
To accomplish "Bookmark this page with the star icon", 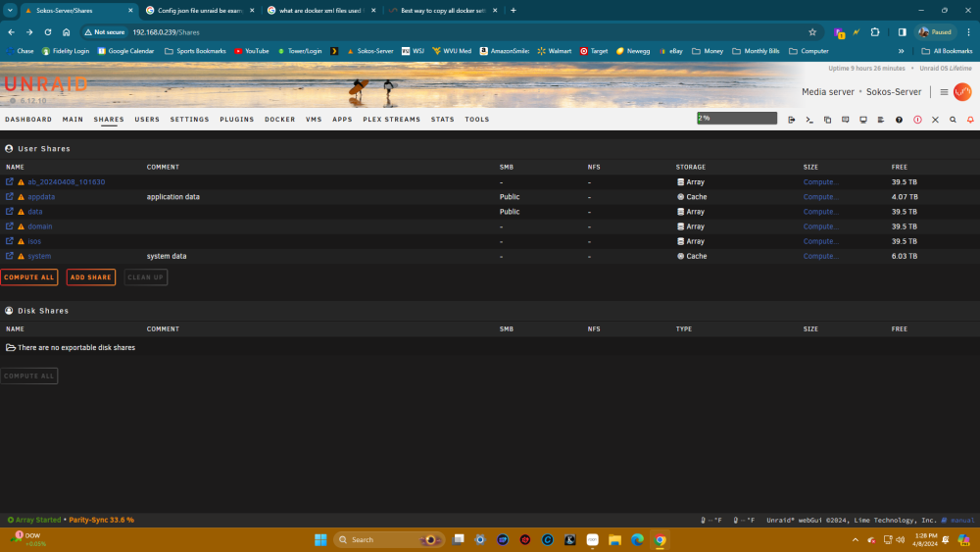I will click(x=812, y=32).
